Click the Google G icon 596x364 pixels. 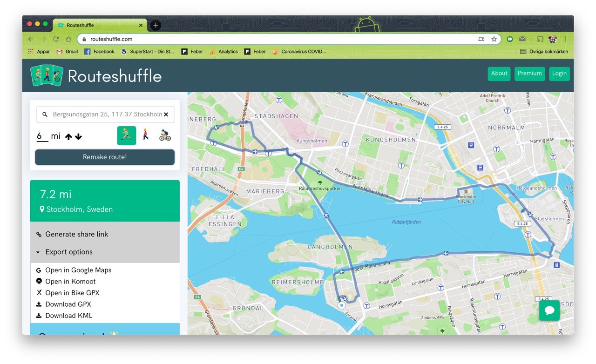[x=39, y=270]
